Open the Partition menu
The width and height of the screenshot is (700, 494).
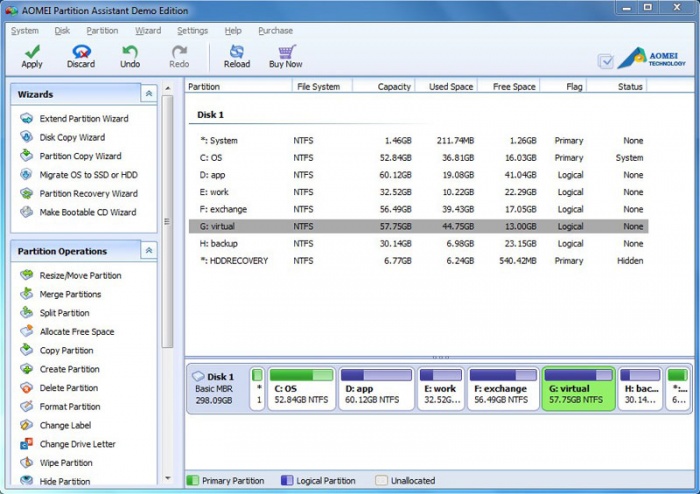[102, 31]
